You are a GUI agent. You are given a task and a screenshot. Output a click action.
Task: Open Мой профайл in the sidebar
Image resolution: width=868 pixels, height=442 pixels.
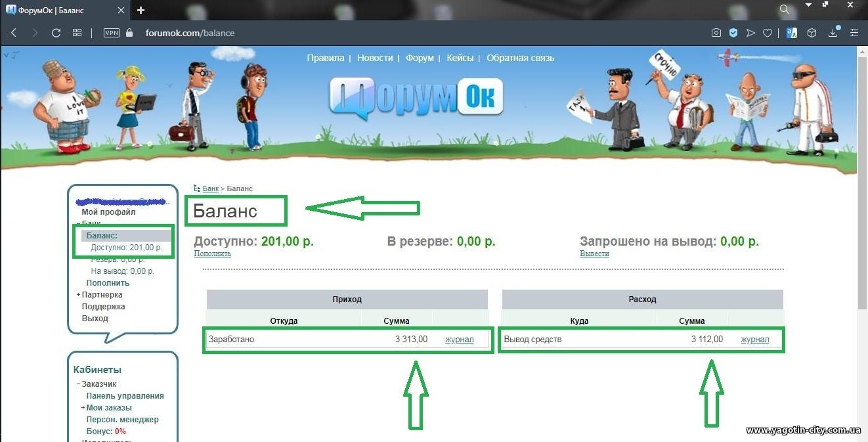(108, 212)
